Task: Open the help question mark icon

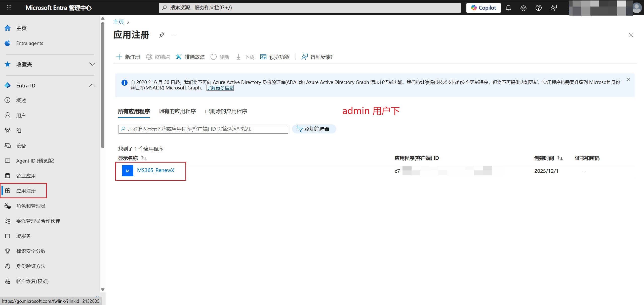Action: [539, 8]
